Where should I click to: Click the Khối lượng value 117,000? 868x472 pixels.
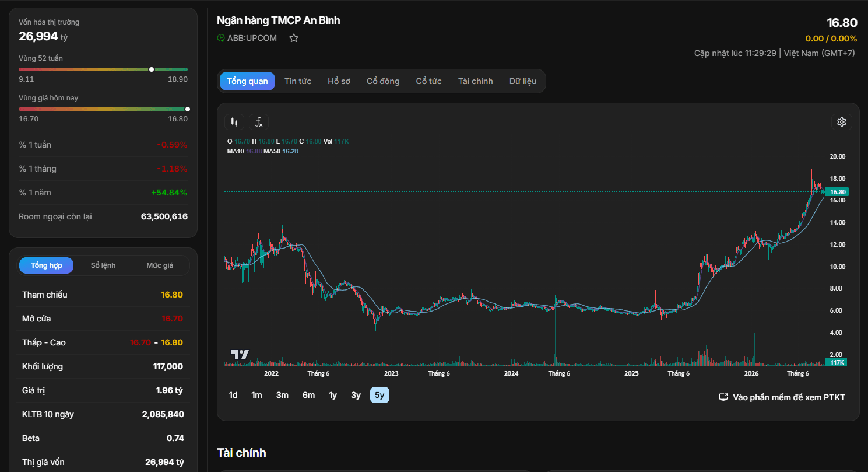[x=168, y=366]
